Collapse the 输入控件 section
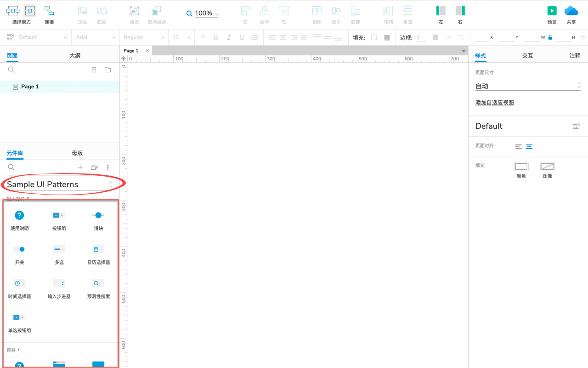This screenshot has width=588, height=368. coord(18,199)
